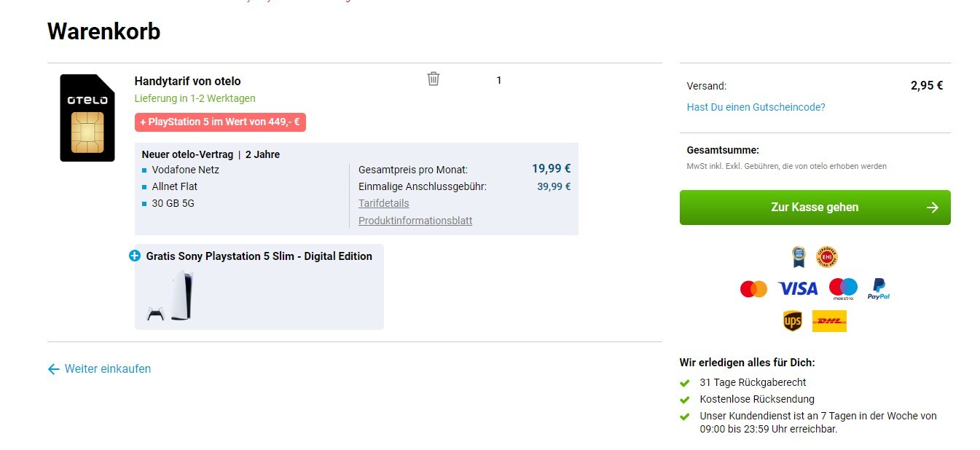The image size is (980, 450).
Task: Proceed with Zur Kasse gehen button
Action: point(815,208)
